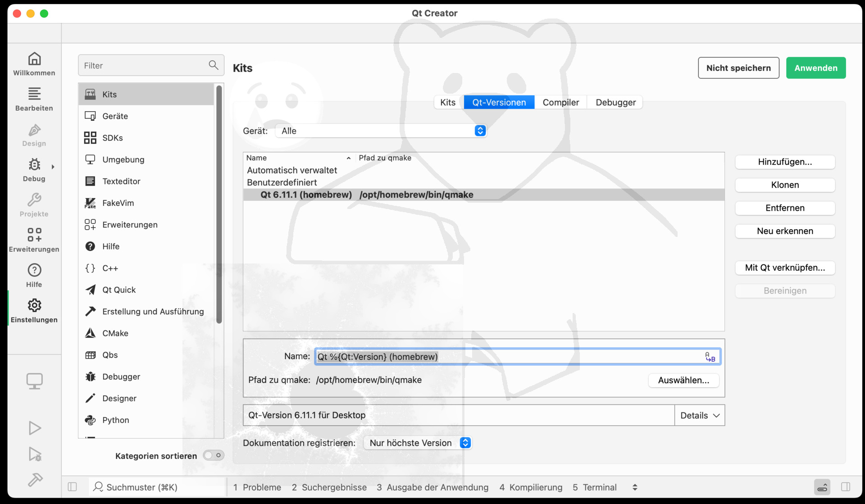This screenshot has height=504, width=865.
Task: Click Auswählen... for qmake path
Action: pyautogui.click(x=683, y=381)
